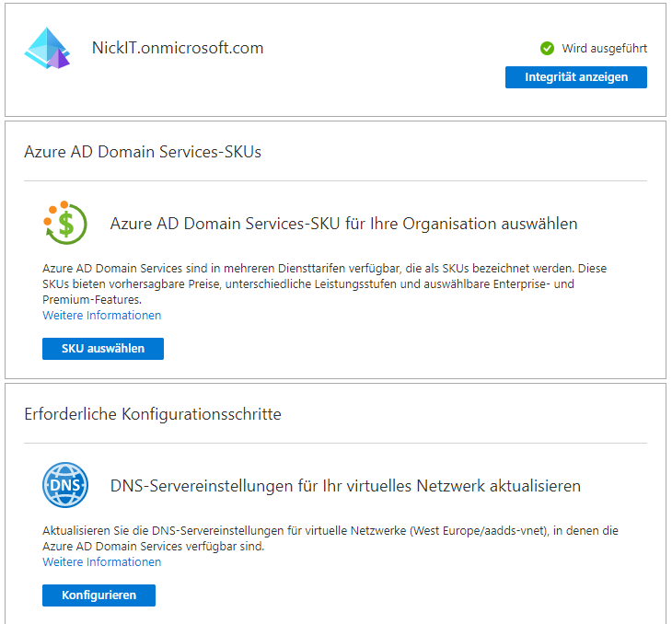Screen dimensions: 672x624
Task: Click the Erforderliche Konfigurationsschritte section heading
Action: [x=152, y=414]
